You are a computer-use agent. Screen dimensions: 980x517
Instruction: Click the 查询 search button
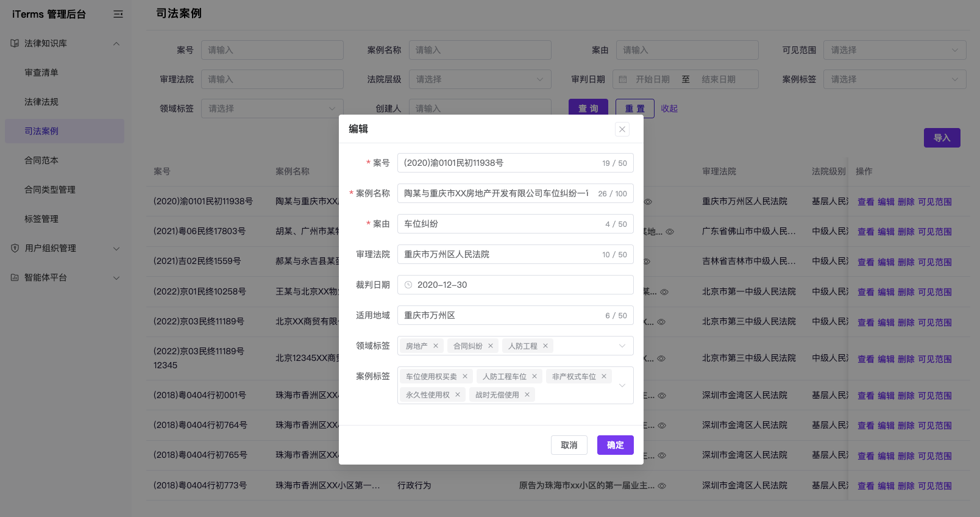tap(589, 108)
